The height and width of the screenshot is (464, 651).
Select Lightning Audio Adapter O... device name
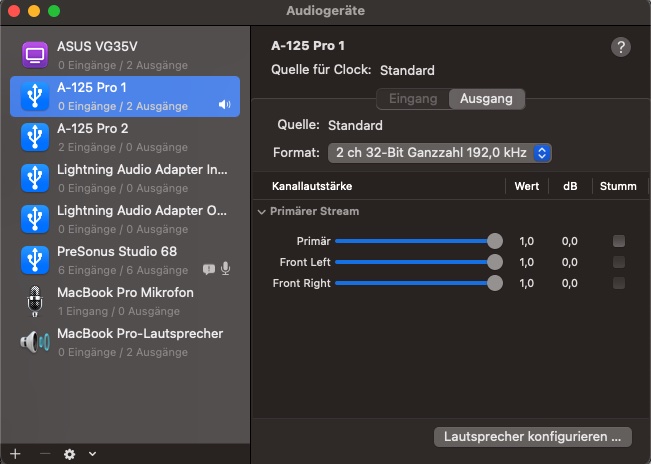click(x=142, y=210)
